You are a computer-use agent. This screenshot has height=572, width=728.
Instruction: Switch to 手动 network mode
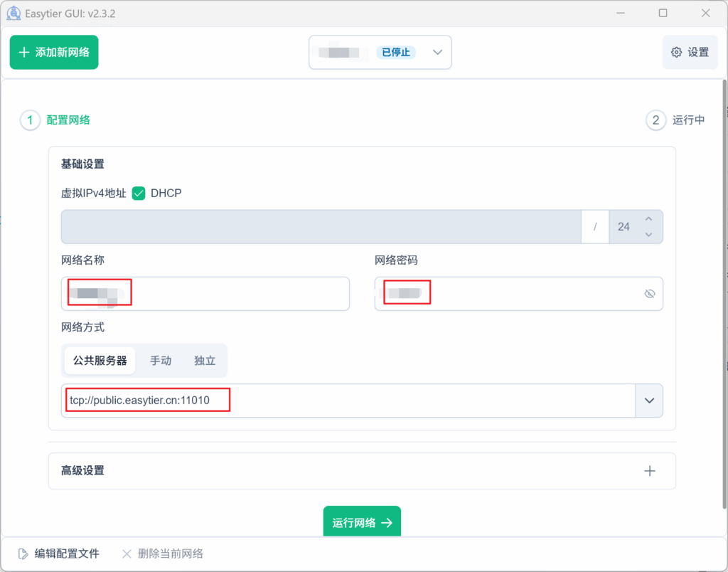click(x=161, y=361)
